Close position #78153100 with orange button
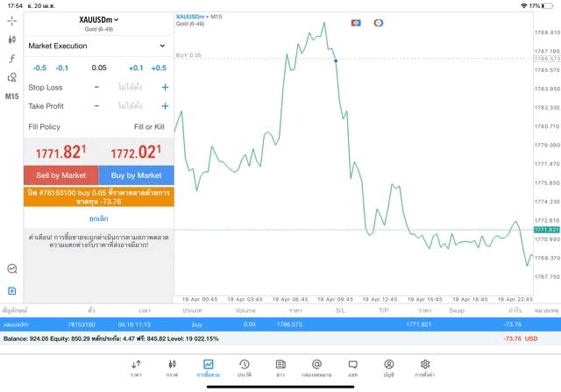 99,197
